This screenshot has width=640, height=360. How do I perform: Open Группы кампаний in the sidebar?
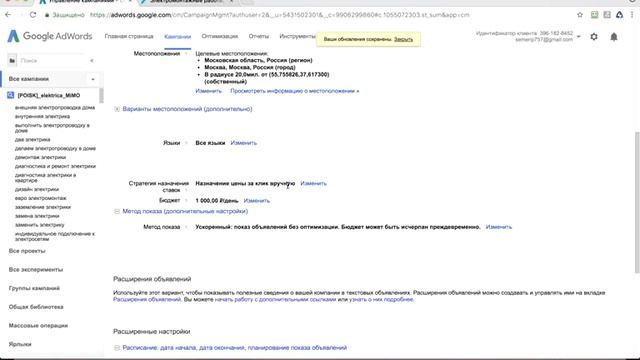coord(34,289)
